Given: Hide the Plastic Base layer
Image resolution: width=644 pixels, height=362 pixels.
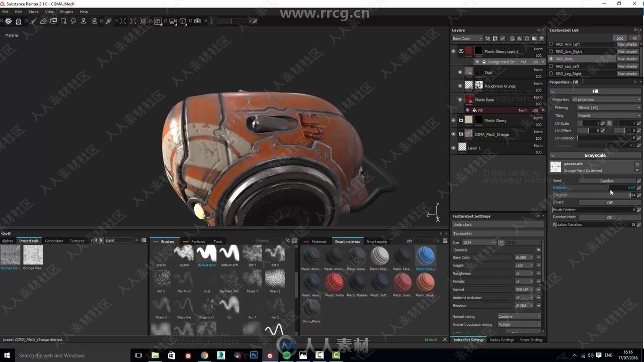Looking at the screenshot, I should click(x=460, y=100).
